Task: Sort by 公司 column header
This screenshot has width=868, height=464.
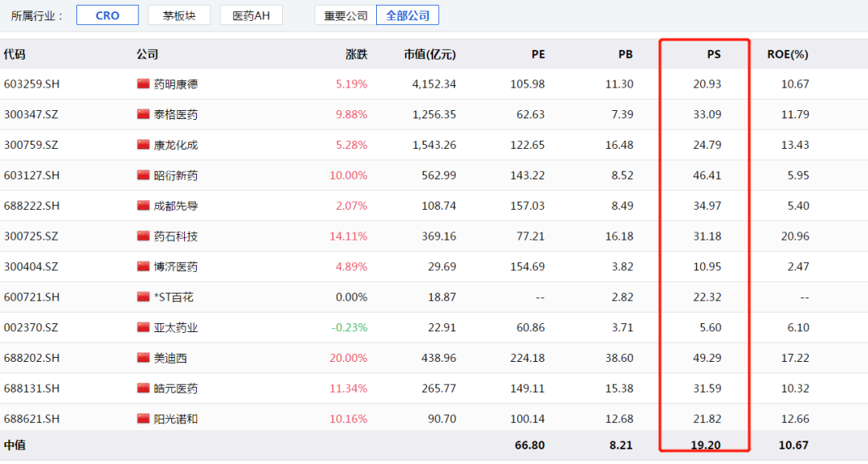Action: tap(147, 54)
